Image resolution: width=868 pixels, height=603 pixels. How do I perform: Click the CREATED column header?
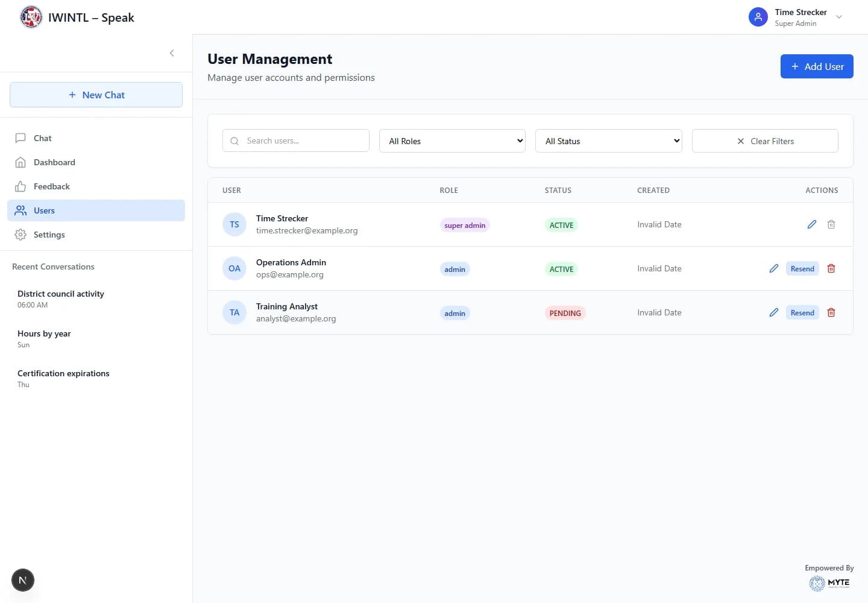pyautogui.click(x=653, y=190)
